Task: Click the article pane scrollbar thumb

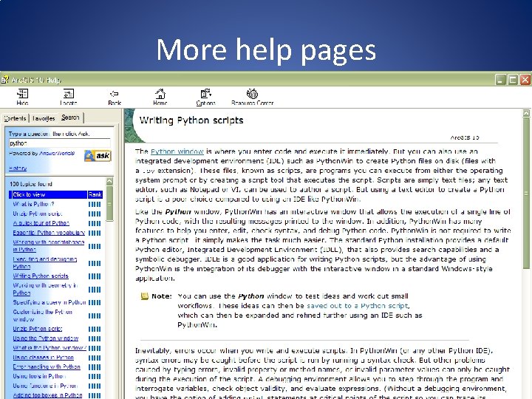Action: point(526,194)
